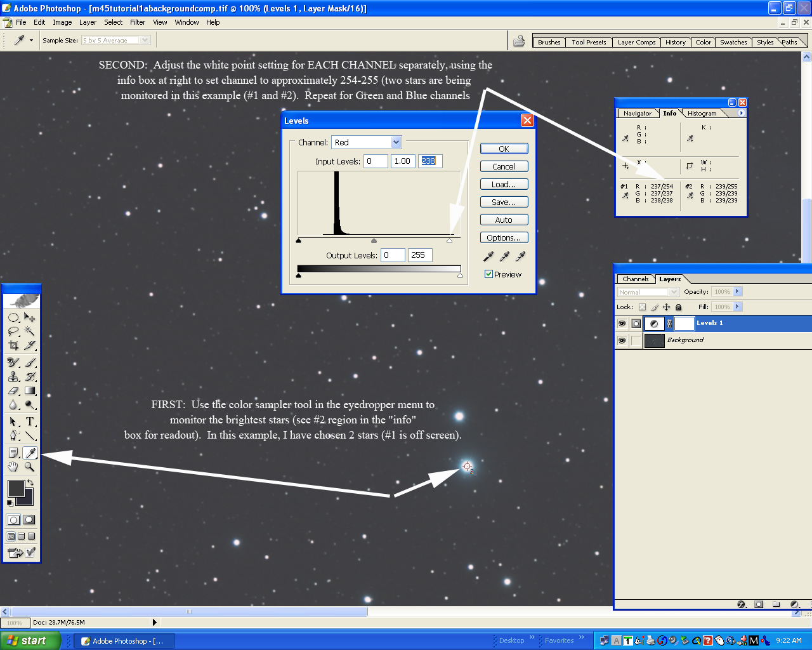The width and height of the screenshot is (812, 650).
Task: Expand the Fill slider arrow in Layers
Action: 737,307
